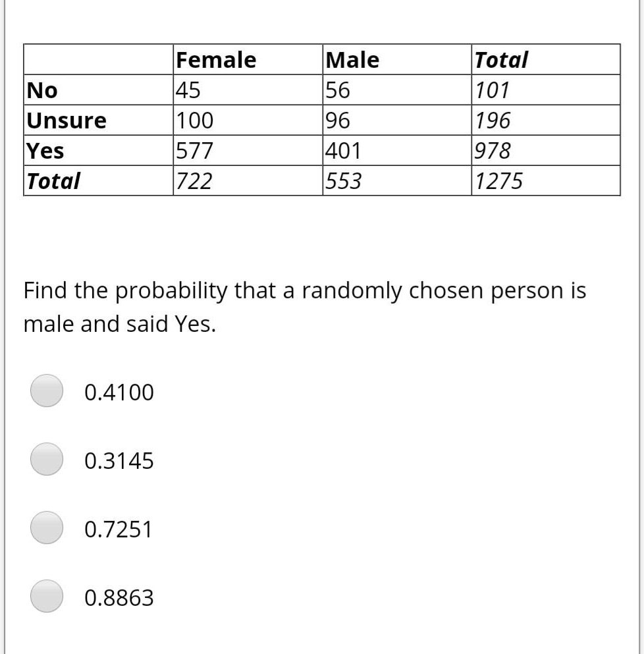Click the Male column header
644x654 pixels.
(351, 59)
